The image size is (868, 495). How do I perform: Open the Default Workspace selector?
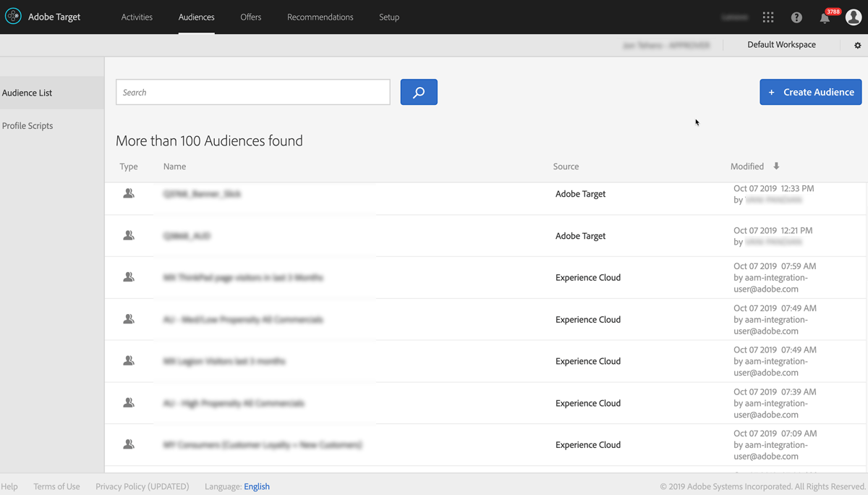coord(781,44)
